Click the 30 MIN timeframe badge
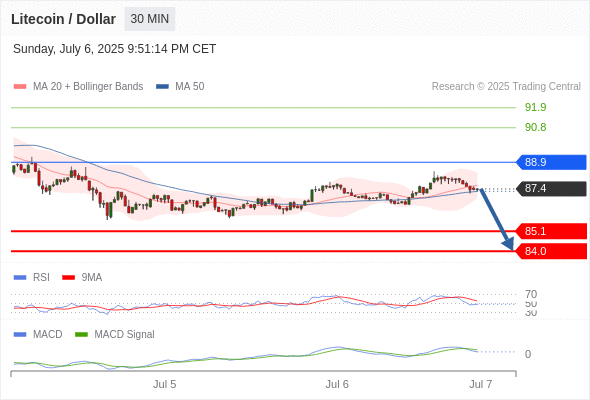The image size is (590, 400). point(149,19)
